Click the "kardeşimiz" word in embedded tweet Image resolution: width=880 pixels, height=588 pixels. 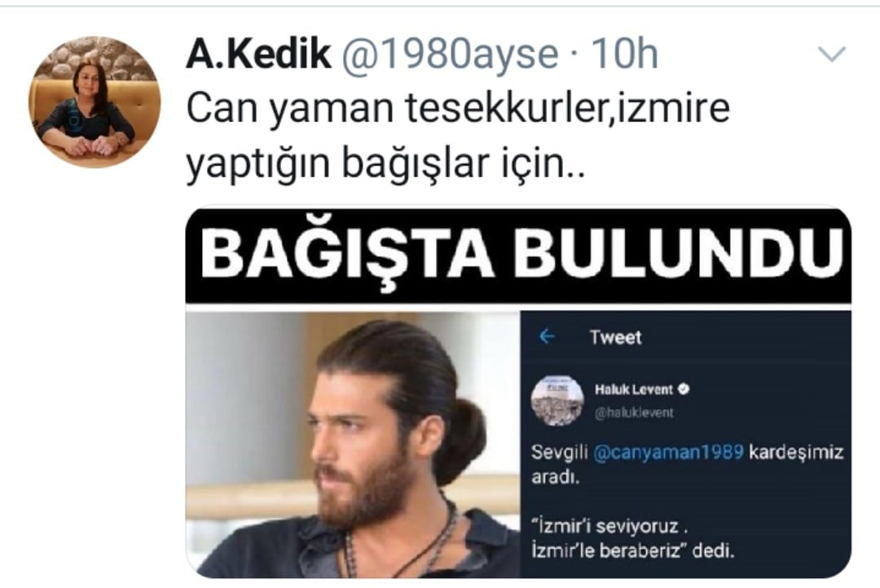(x=796, y=452)
